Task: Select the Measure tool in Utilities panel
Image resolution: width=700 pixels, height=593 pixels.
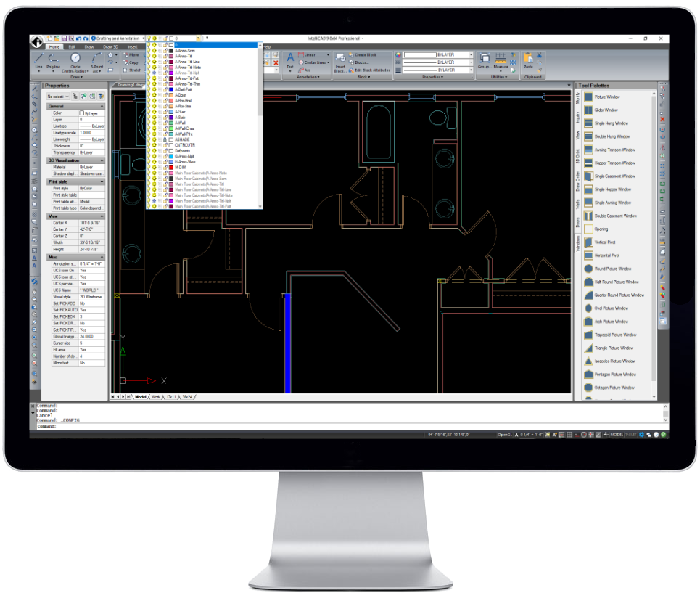Action: pyautogui.click(x=499, y=59)
